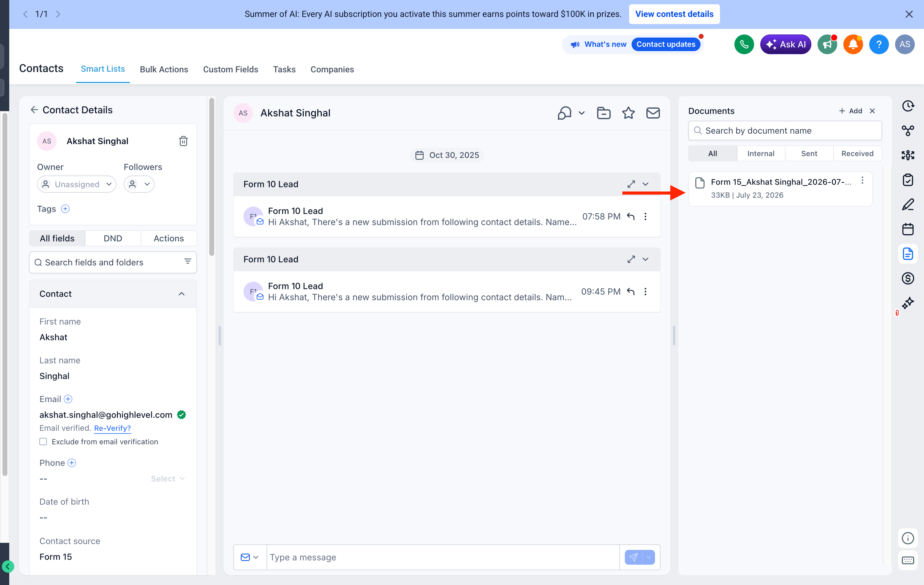Toggle Exclude from email verification checkbox
Screen dimensions: 924x585
click(x=43, y=442)
